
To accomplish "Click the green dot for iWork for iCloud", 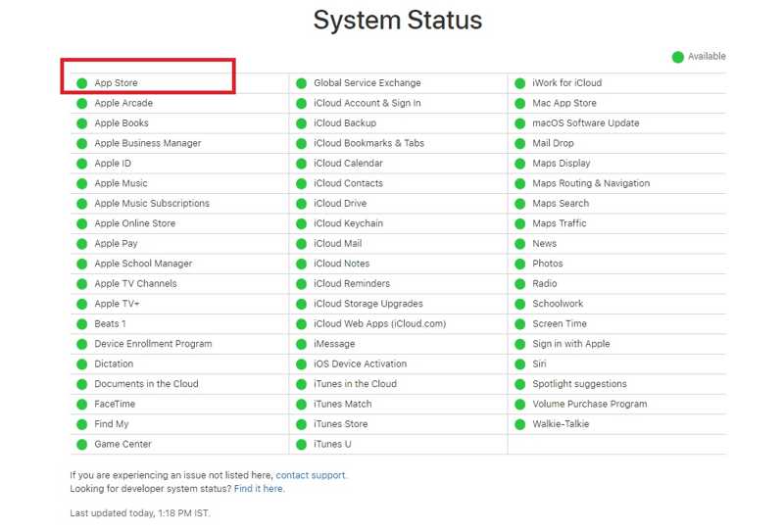I will tap(520, 83).
